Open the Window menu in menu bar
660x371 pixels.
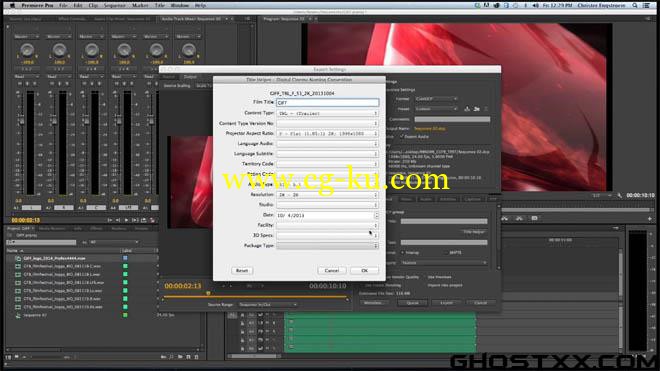pyautogui.click(x=180, y=5)
